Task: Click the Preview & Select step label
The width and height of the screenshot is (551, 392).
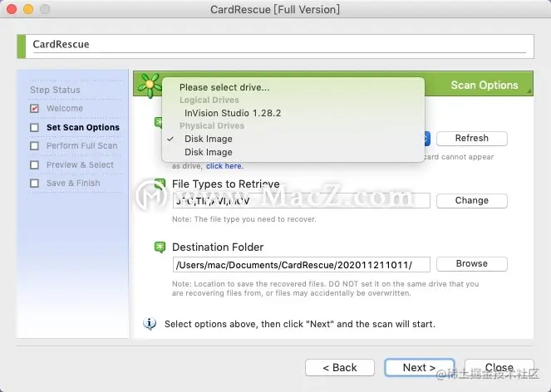Action: [80, 164]
